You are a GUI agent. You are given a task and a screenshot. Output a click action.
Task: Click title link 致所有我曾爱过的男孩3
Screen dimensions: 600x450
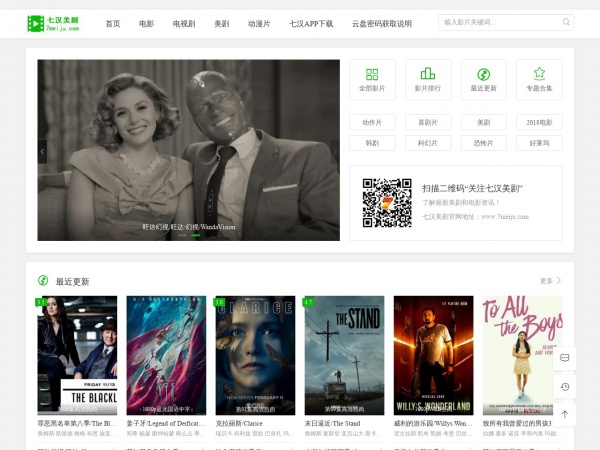(x=517, y=424)
